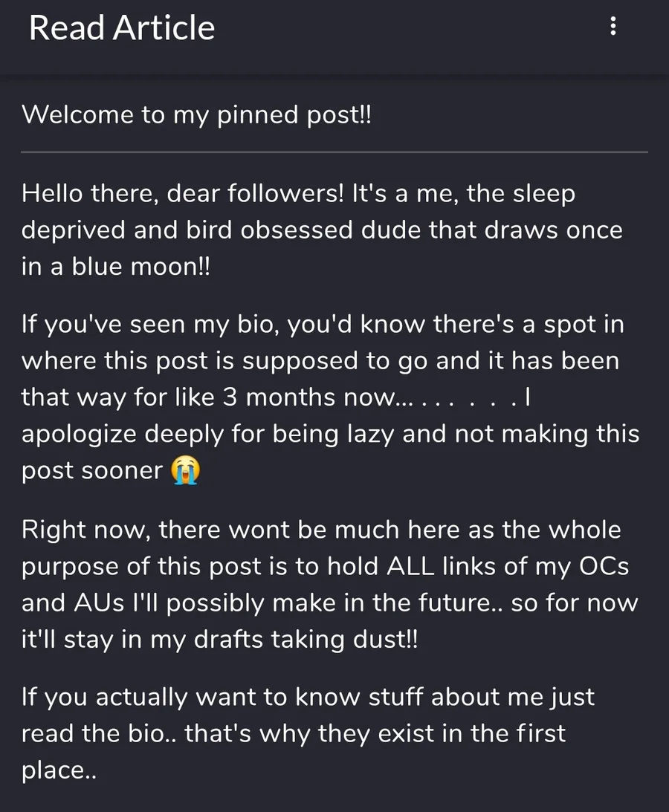The image size is (669, 812).
Task: Open the three-dot more options menu
Action: 613,27
